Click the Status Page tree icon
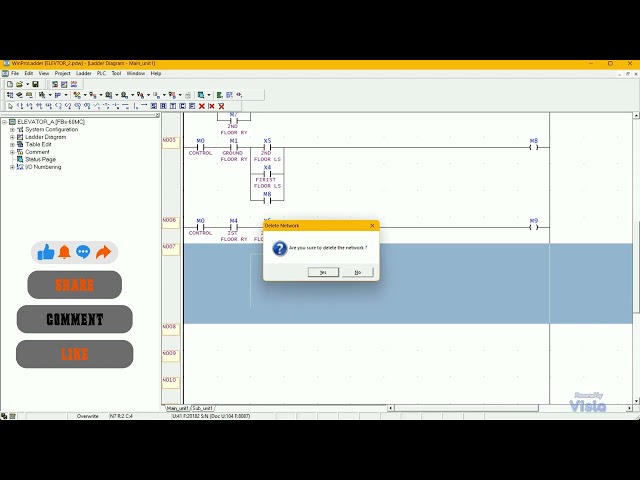640x480 pixels. point(20,160)
